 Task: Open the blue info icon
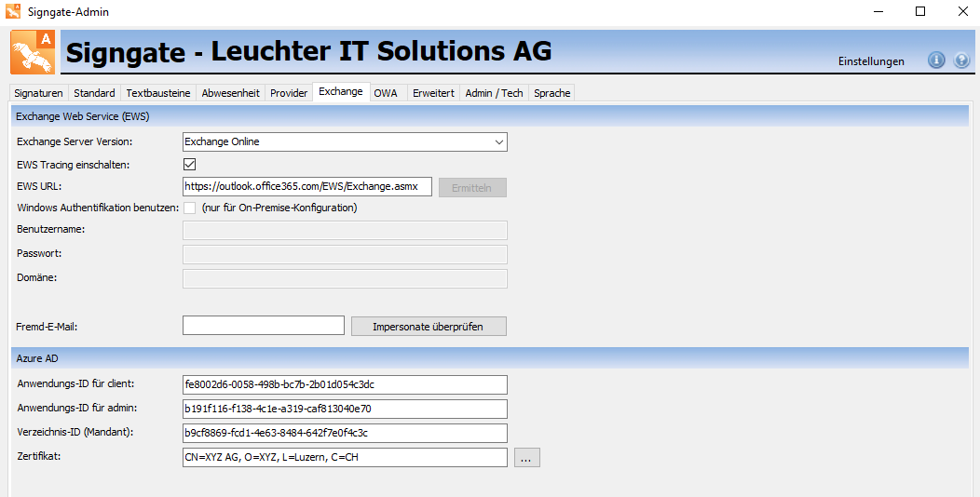936,60
